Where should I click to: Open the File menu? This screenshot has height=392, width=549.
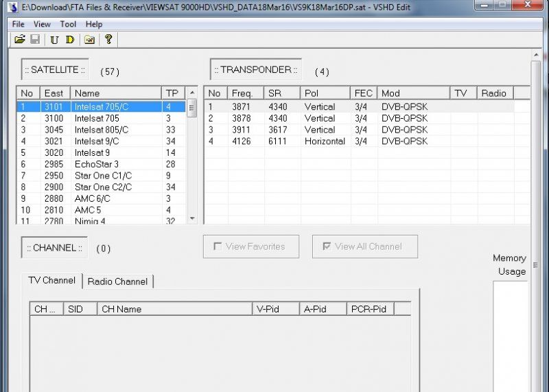[19, 24]
